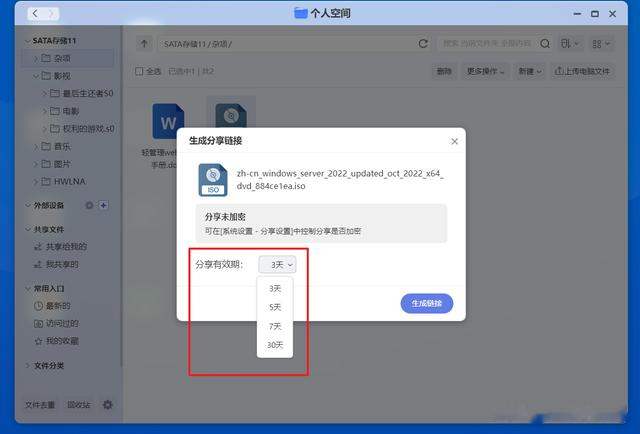The height and width of the screenshot is (434, 640).
Task: Click the path bar SATA存储11 / 杂项
Action: [x=198, y=44]
